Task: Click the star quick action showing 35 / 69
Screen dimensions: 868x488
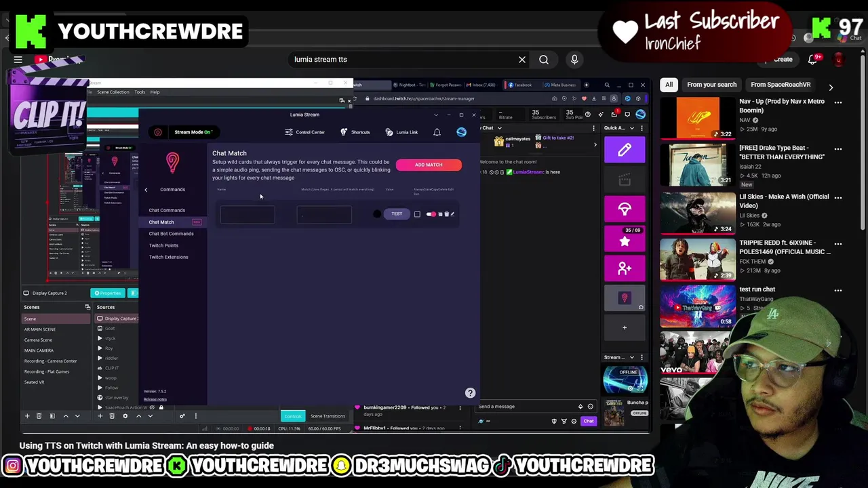Action: pos(625,239)
